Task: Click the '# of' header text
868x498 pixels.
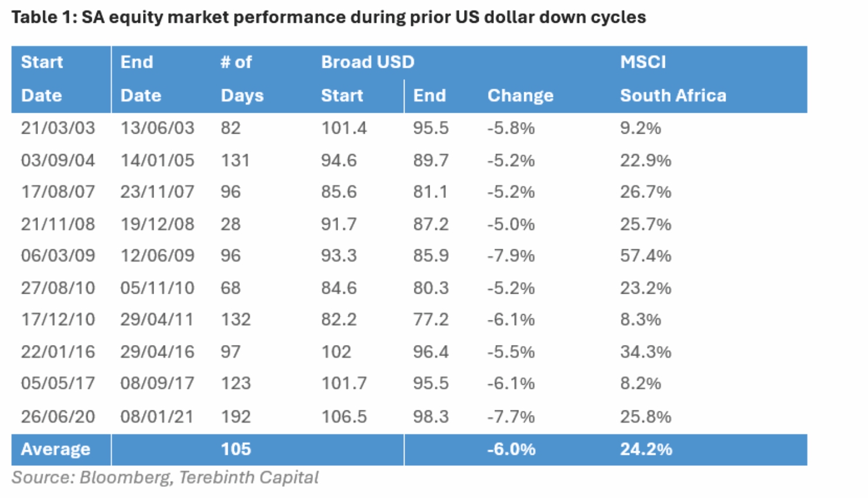Action: (x=236, y=62)
